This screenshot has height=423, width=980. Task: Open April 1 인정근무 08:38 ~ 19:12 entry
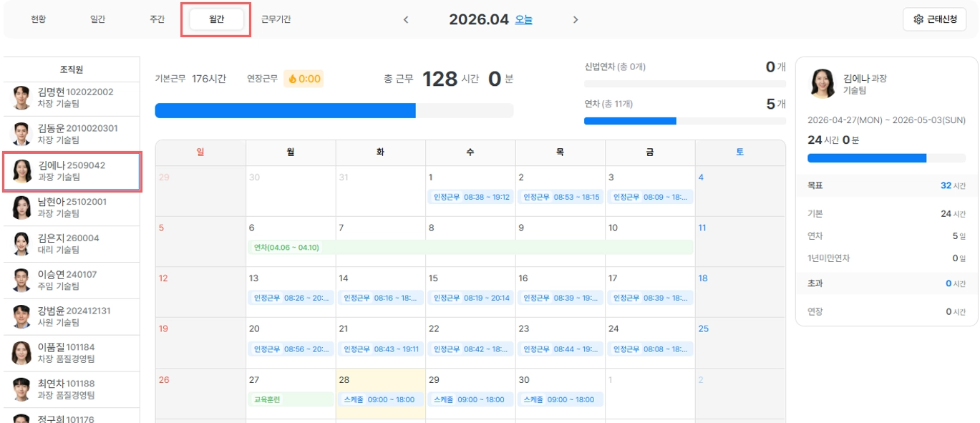tap(470, 197)
